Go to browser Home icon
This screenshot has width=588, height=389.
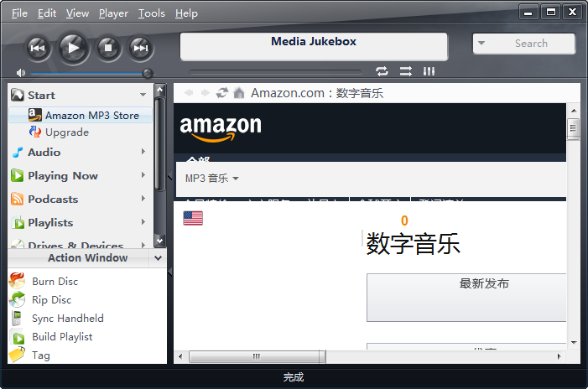[239, 92]
